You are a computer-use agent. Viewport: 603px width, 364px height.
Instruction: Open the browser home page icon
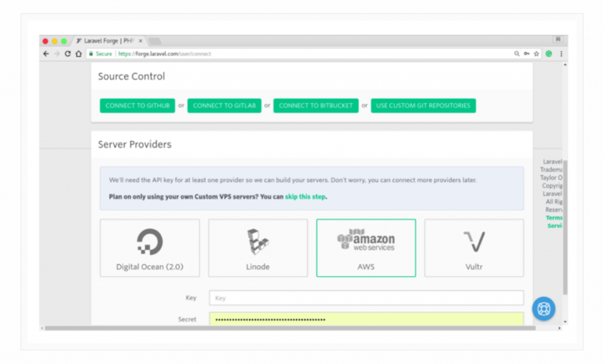tap(79, 54)
